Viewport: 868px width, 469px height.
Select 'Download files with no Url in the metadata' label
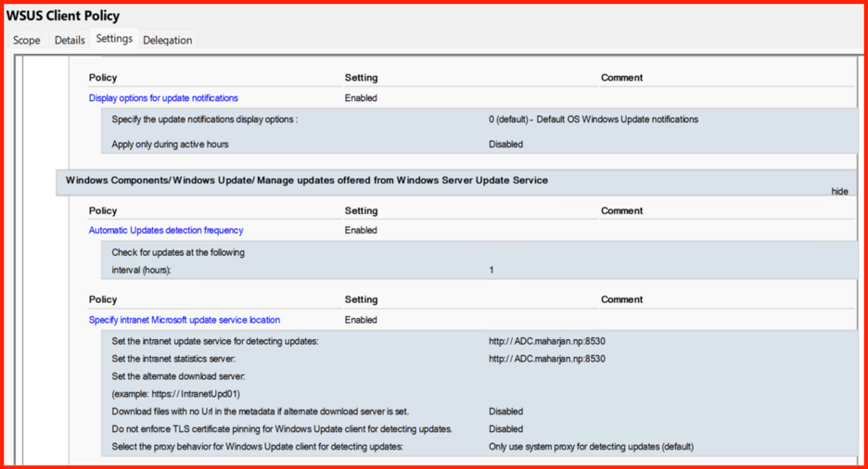tap(261, 412)
